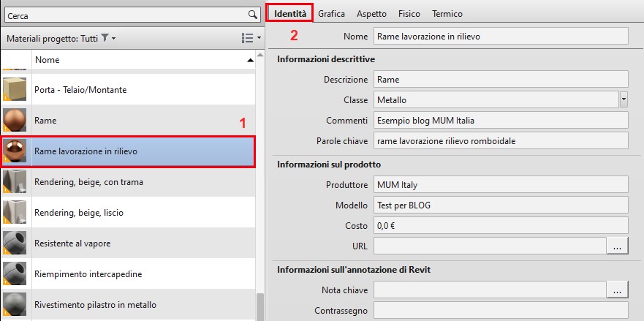
Task: Click the Nota chiave browse button
Action: [617, 290]
